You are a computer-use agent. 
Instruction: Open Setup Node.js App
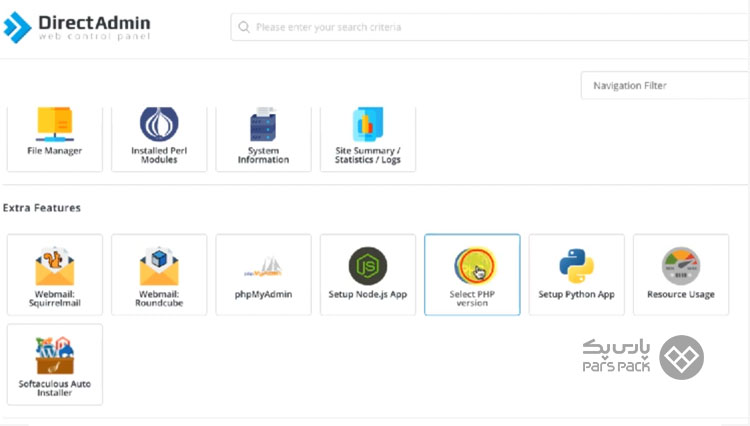[368, 274]
